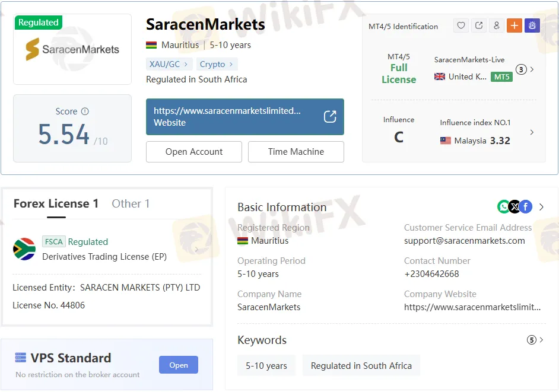Open the Facebook social icon
The width and height of the screenshot is (559, 392).
[526, 207]
